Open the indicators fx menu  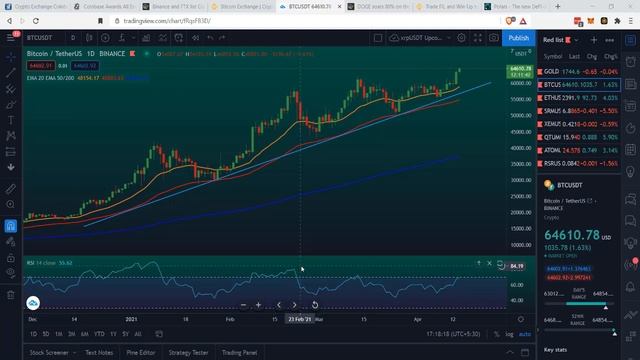pos(122,38)
